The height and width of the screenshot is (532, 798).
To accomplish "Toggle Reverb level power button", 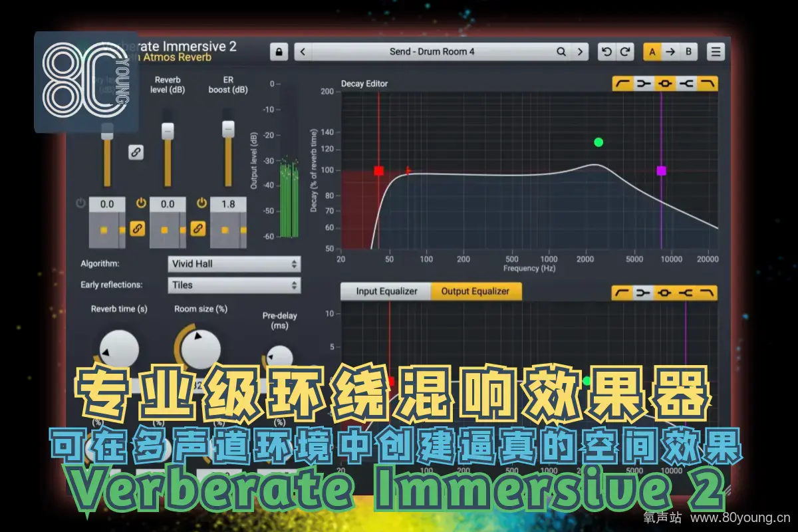I will click(141, 203).
